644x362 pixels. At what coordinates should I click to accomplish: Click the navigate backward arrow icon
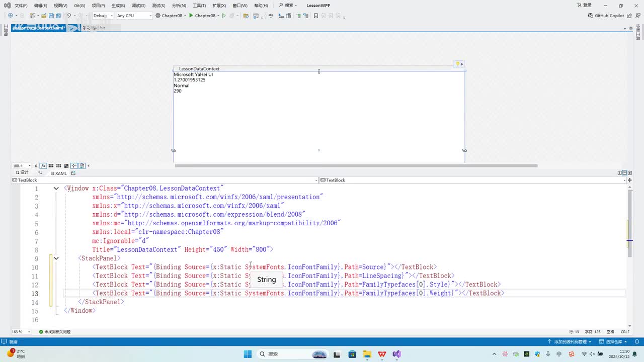10,16
